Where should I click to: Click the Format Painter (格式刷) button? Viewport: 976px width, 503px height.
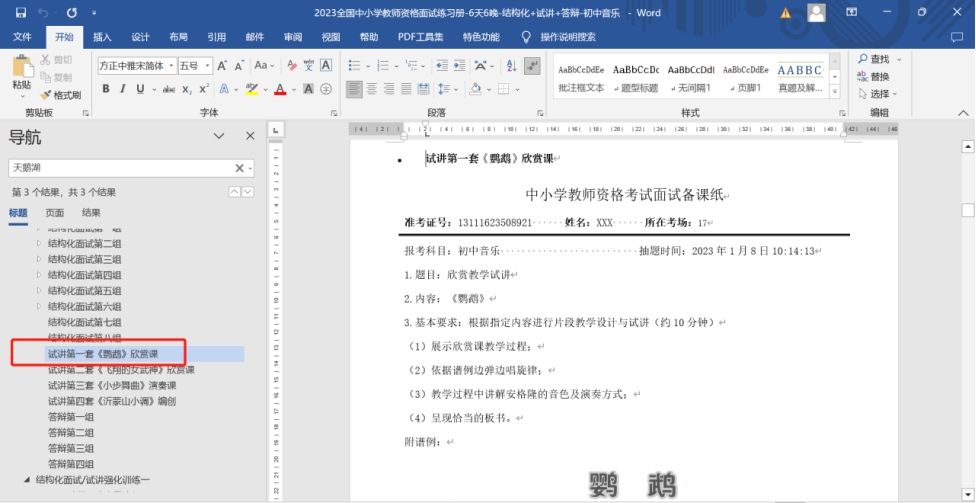click(x=60, y=95)
